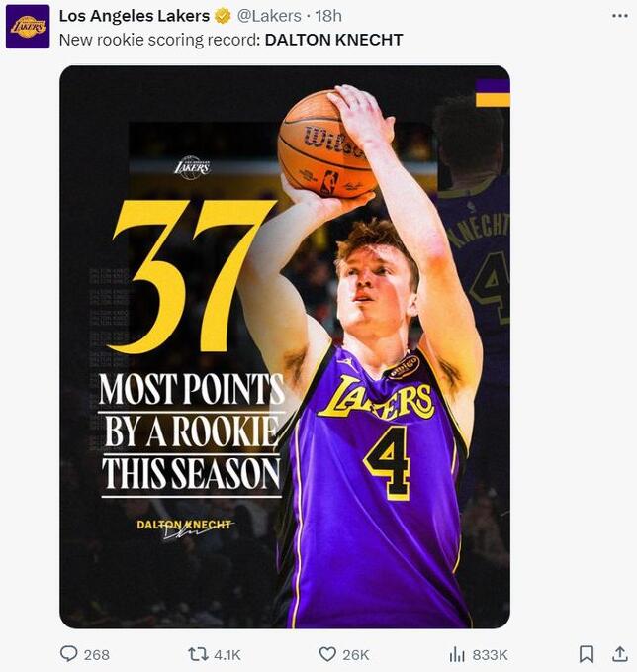
Task: Open the three-dot more options menu
Action: click(x=619, y=16)
